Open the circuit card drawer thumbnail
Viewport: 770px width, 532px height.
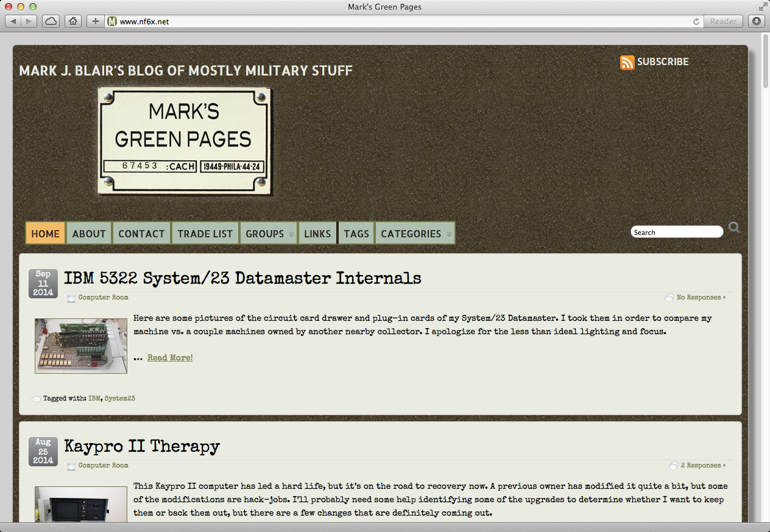pos(81,346)
